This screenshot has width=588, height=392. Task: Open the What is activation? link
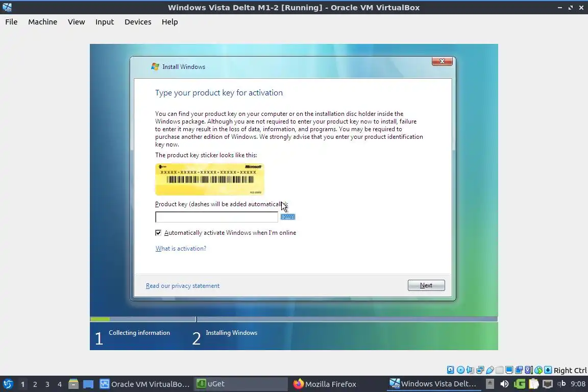coord(181,249)
